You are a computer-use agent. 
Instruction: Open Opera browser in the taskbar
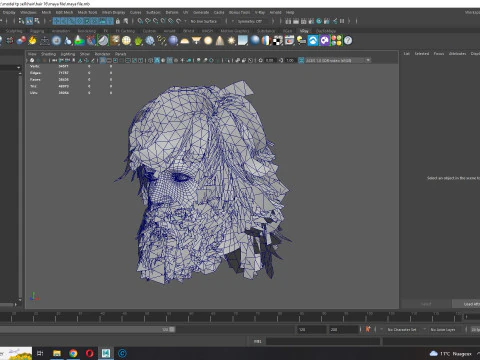tap(89, 353)
